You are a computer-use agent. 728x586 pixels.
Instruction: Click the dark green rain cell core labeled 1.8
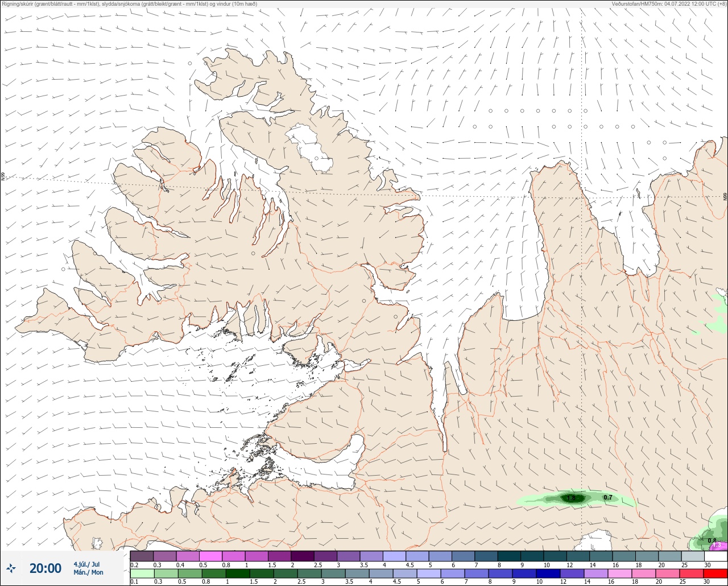tap(572, 498)
